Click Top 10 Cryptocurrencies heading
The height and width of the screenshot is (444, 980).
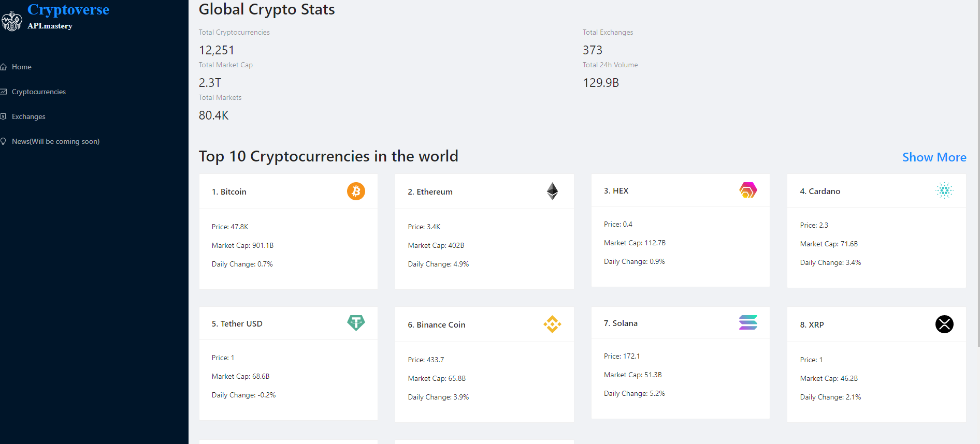(x=328, y=156)
